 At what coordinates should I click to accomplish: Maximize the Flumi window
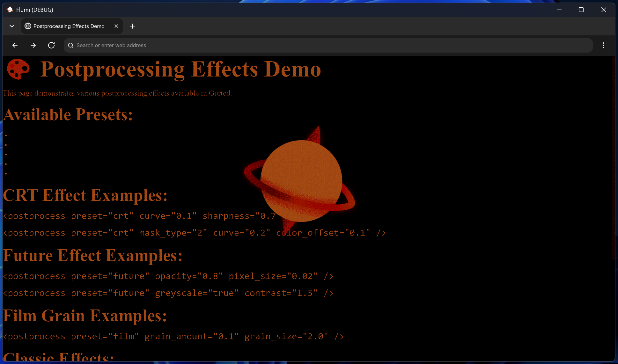581,10
